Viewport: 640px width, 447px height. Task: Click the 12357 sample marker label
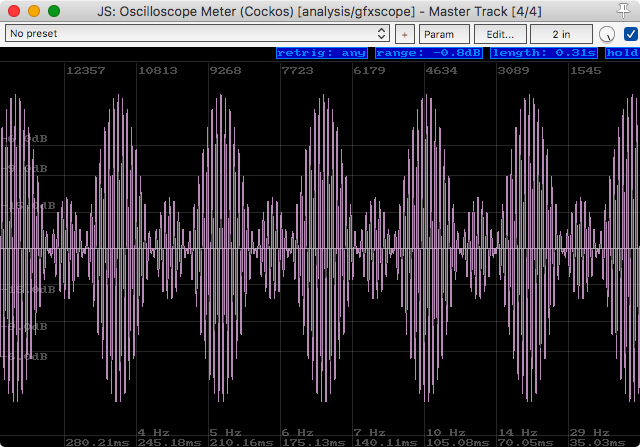(x=86, y=71)
